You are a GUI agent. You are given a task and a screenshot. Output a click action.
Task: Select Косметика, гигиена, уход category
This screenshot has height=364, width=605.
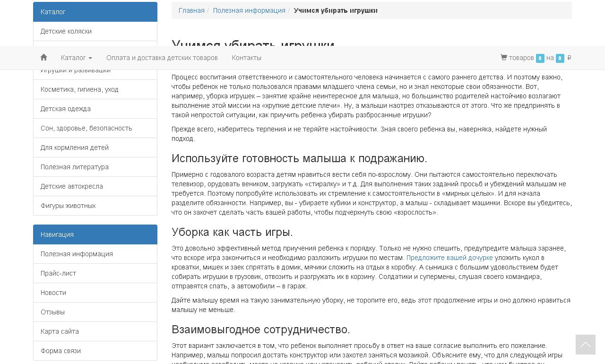point(95,89)
